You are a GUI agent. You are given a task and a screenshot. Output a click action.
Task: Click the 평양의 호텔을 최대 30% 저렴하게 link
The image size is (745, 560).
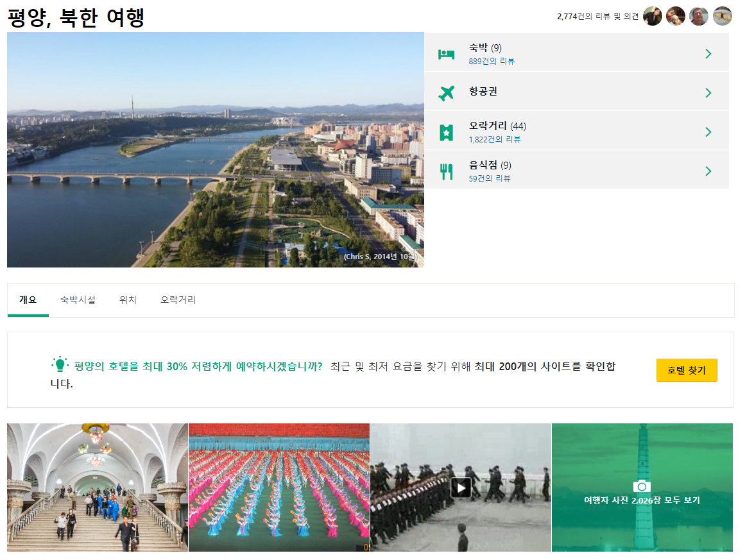pyautogui.click(x=199, y=366)
